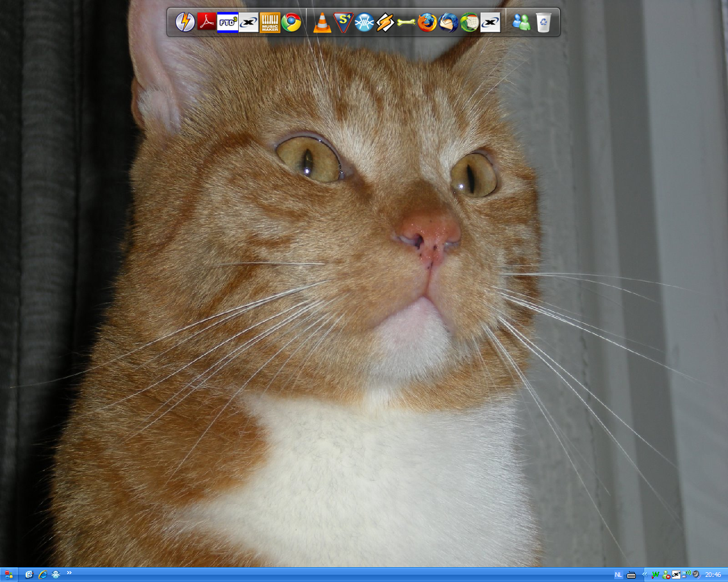Open Adobe Reader from the dock
The height and width of the screenshot is (582, 728).
[206, 22]
